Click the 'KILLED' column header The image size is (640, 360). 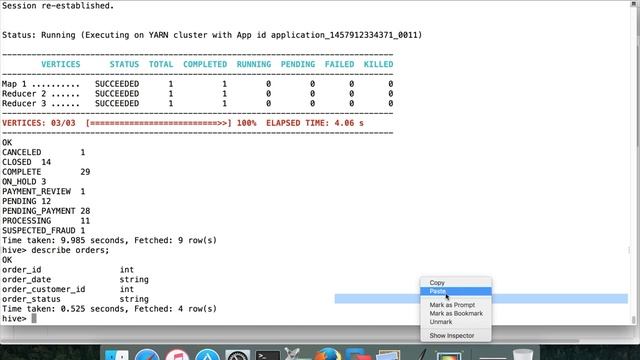pyautogui.click(x=378, y=64)
